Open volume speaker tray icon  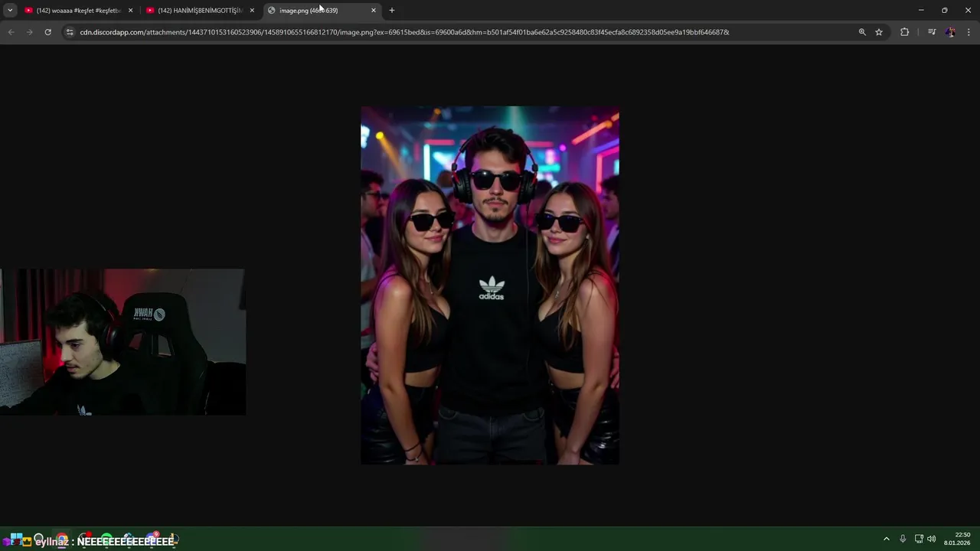(932, 539)
